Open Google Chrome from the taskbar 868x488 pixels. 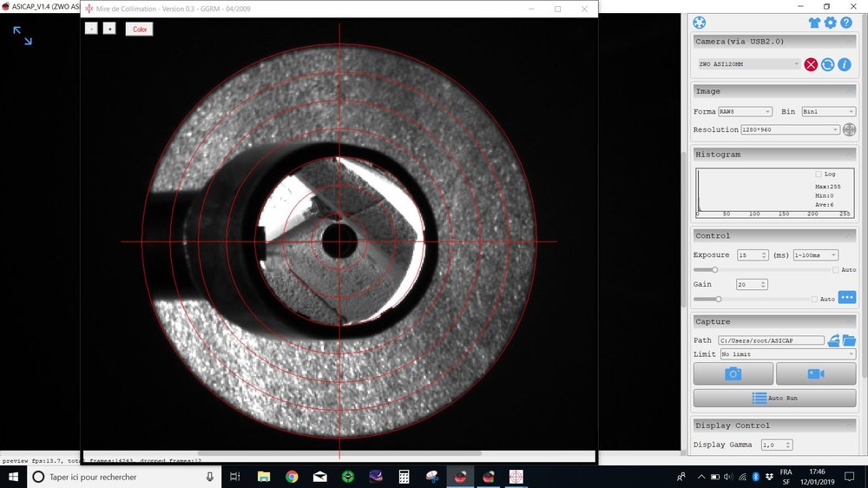[292, 477]
